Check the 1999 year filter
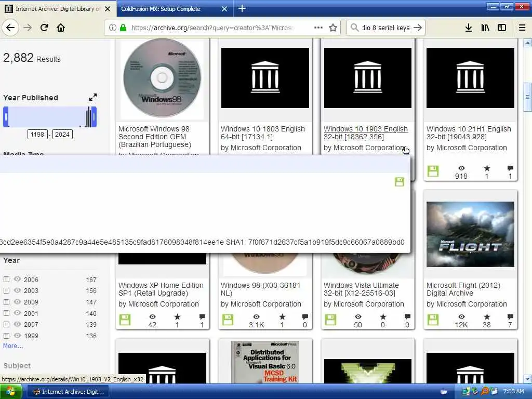Viewport: 532px width, 399px height. (6, 336)
